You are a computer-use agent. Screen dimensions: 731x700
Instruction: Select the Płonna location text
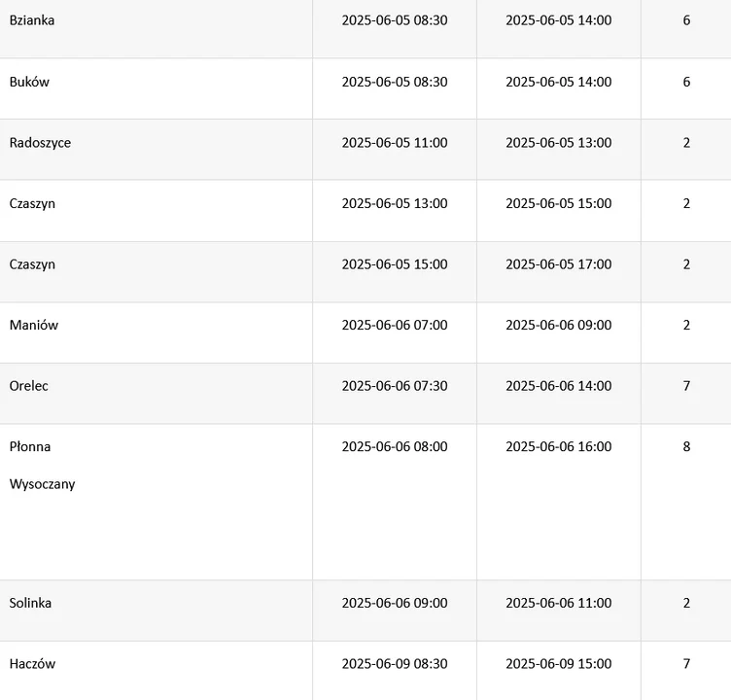(x=30, y=447)
